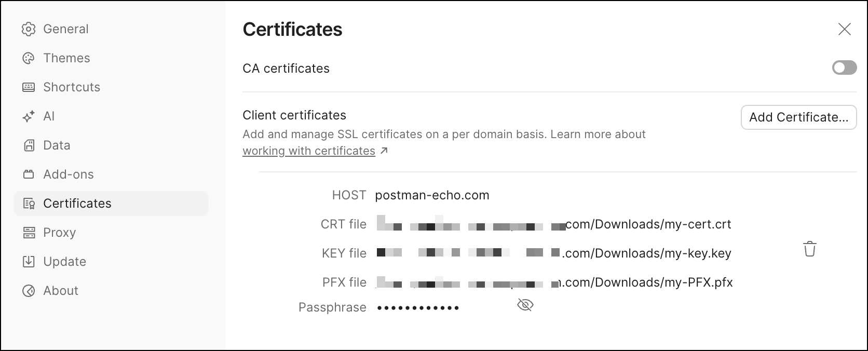Close the settings dialog
The image size is (868, 351).
(x=845, y=30)
